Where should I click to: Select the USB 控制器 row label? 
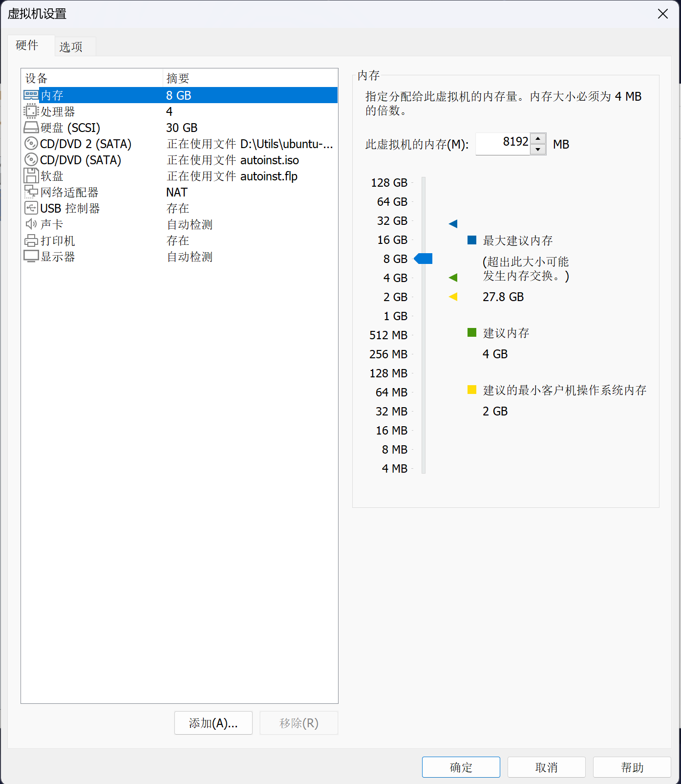[x=70, y=208]
